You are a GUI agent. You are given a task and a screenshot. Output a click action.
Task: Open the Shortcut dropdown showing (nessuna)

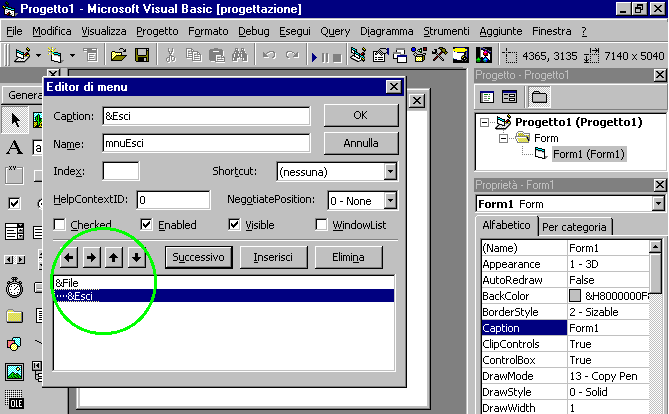pos(390,172)
